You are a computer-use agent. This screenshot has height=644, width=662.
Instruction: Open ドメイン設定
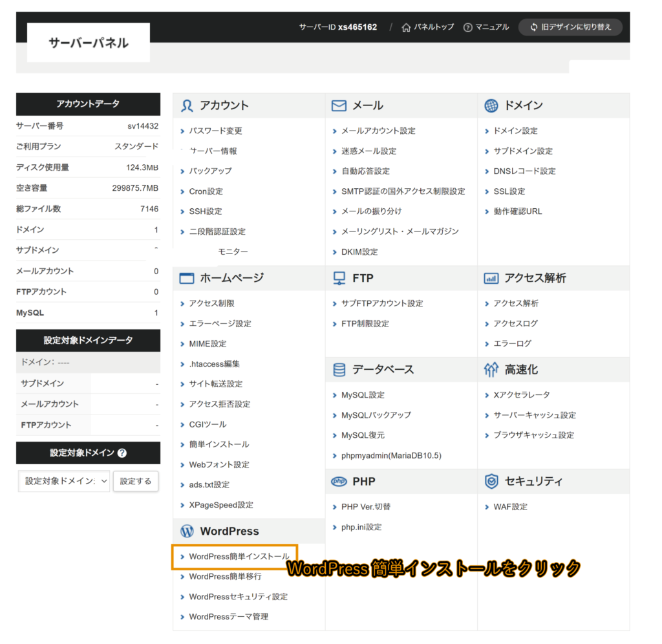[515, 131]
